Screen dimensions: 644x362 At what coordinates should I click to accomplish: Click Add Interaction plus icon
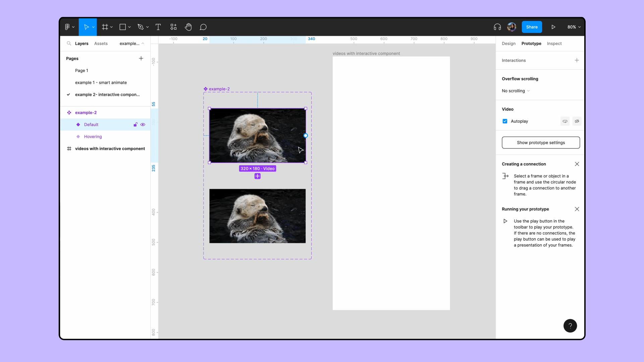(x=577, y=60)
